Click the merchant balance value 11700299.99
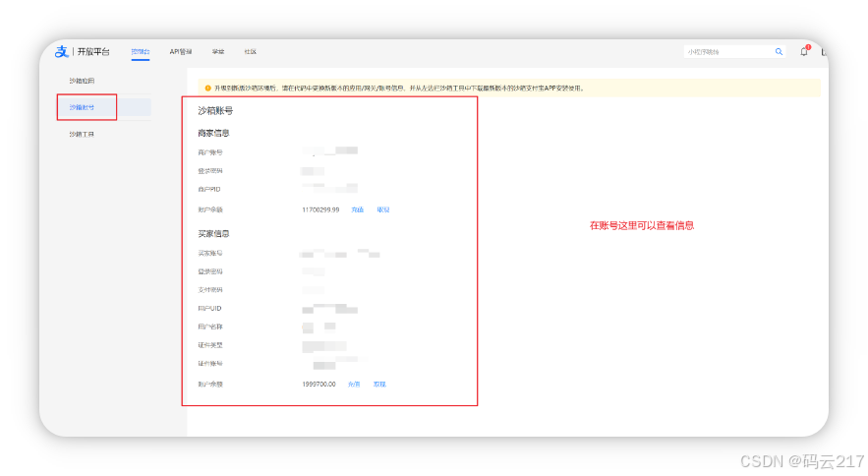This screenshot has width=868, height=476. 320,210
